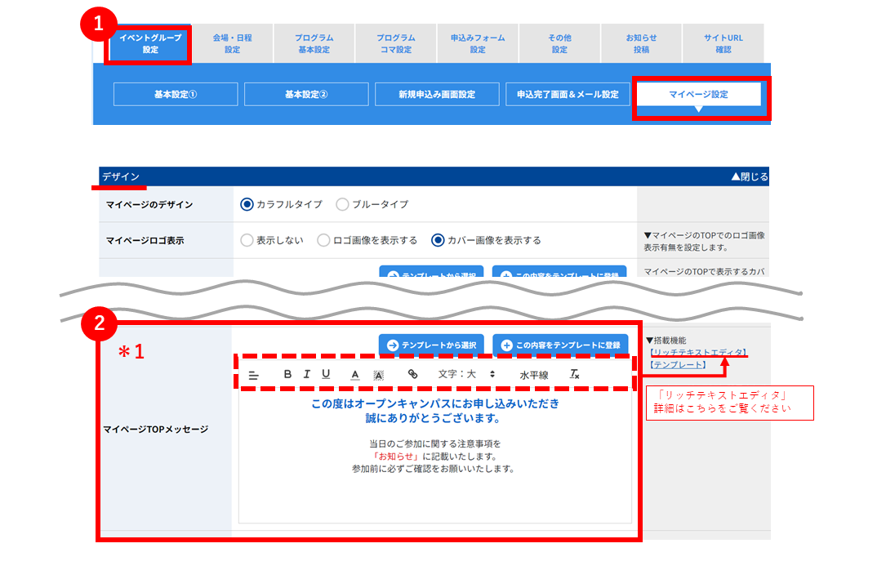
Task: Click inside the マイページTOPメッセージ text area
Action: [x=434, y=457]
